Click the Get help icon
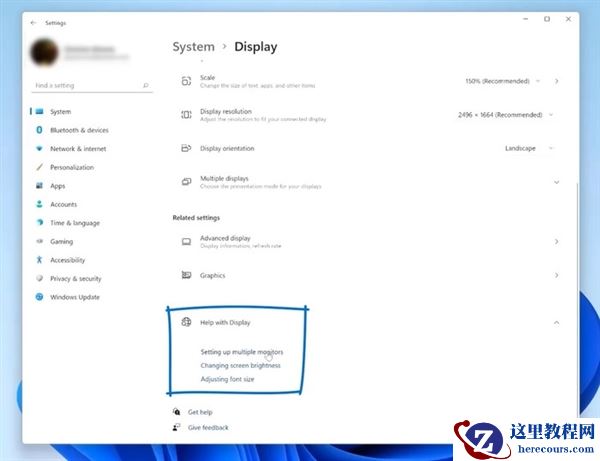 pos(176,412)
